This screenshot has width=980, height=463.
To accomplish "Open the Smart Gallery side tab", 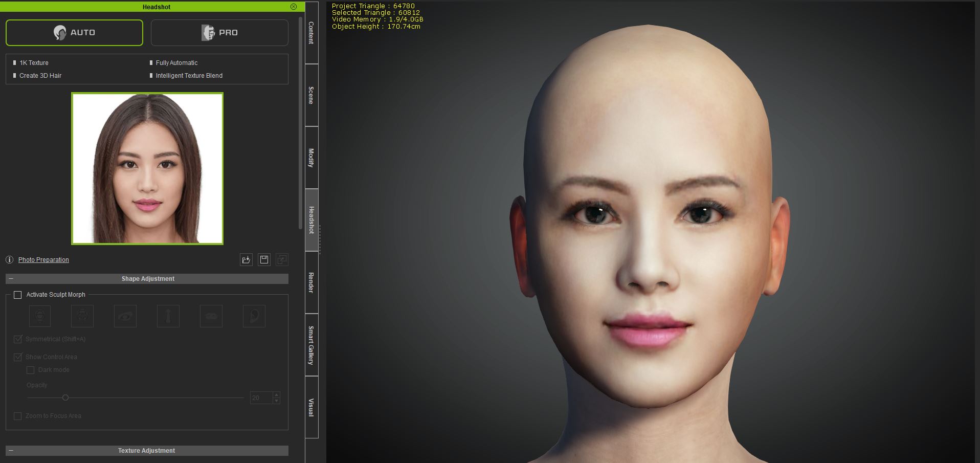I will click(311, 345).
